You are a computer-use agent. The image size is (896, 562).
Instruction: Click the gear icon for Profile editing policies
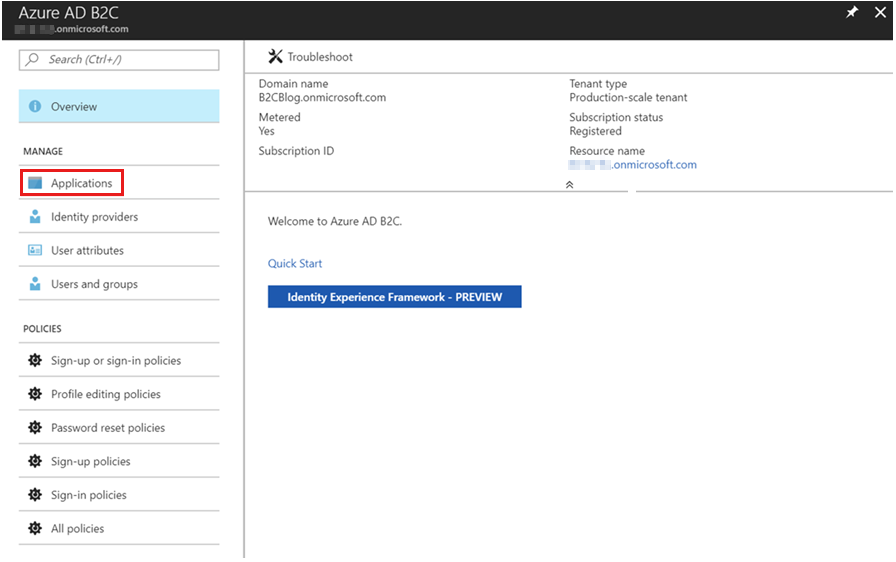click(x=35, y=394)
